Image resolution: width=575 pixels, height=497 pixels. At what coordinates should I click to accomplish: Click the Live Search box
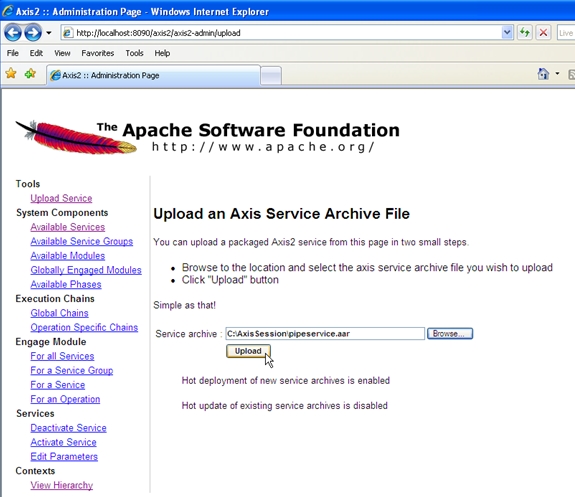coord(566,33)
